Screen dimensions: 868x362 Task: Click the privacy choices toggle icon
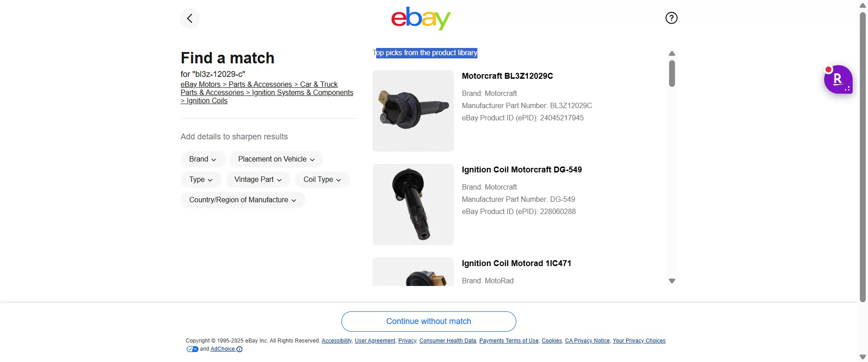(x=192, y=349)
